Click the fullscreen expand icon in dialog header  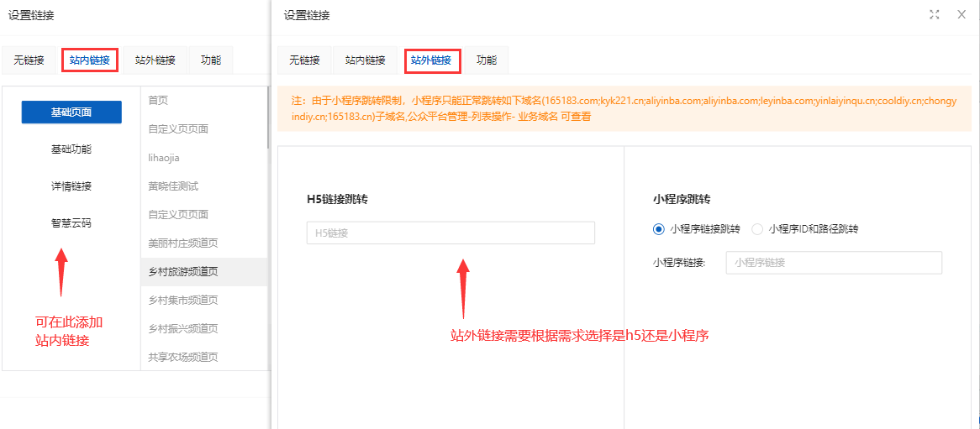tap(935, 14)
